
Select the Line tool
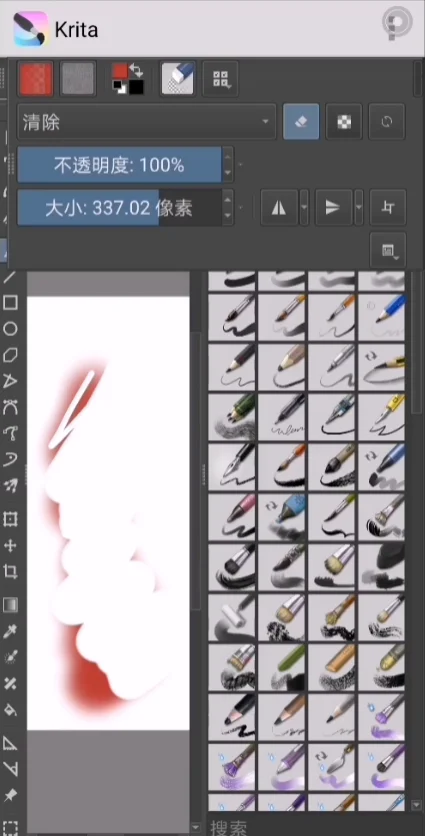tap(10, 277)
